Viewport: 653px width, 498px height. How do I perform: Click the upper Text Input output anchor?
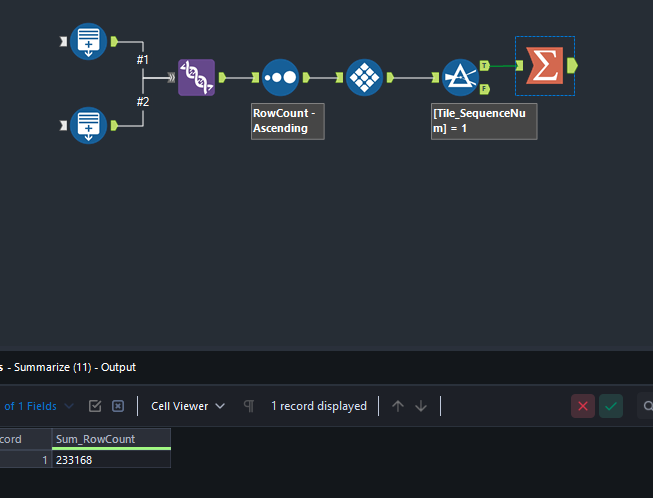(x=114, y=42)
